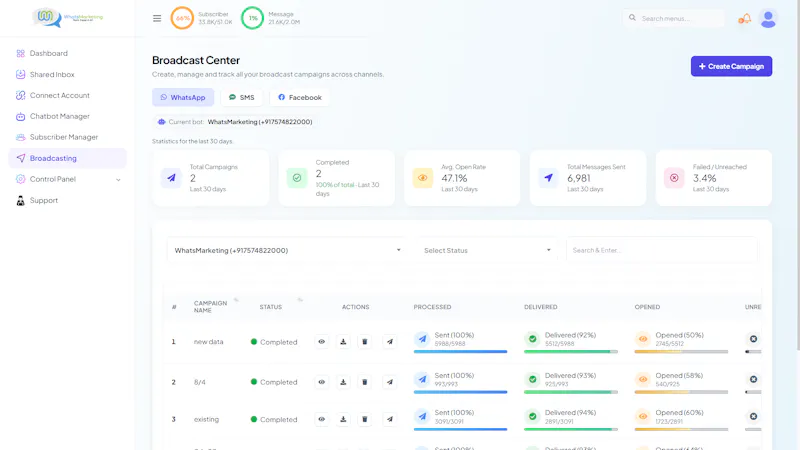The width and height of the screenshot is (800, 450).
Task: Click the page vertical scrollbar
Action: click(797, 173)
